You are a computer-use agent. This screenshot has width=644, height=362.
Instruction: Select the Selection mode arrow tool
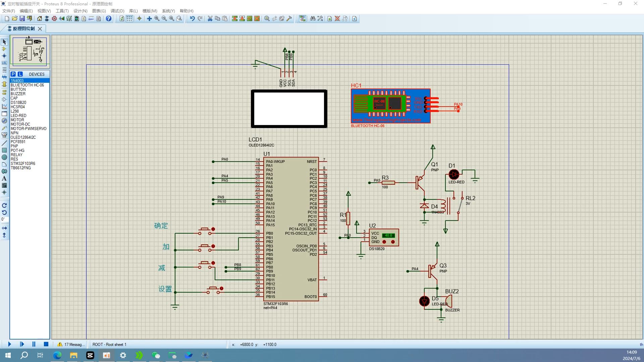4,42
